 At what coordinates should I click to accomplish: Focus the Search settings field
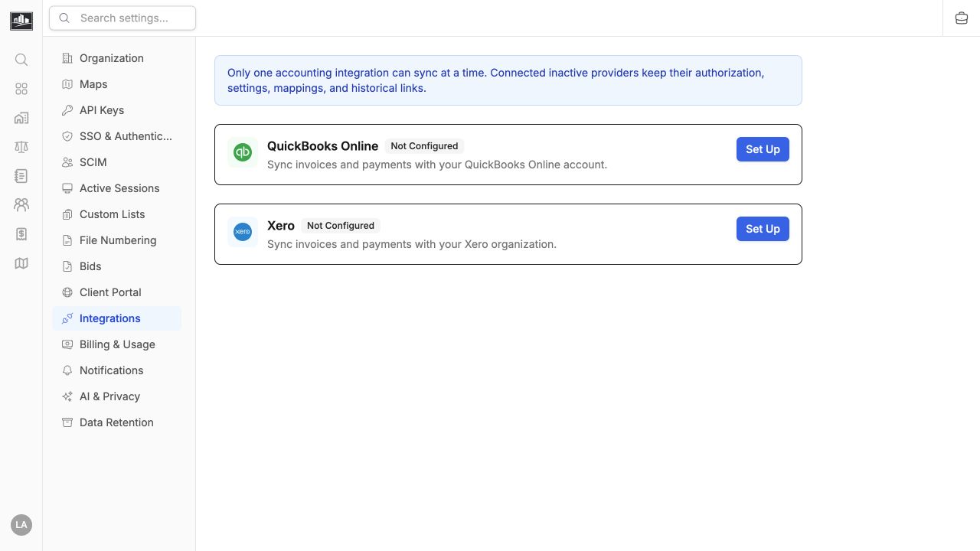[122, 18]
